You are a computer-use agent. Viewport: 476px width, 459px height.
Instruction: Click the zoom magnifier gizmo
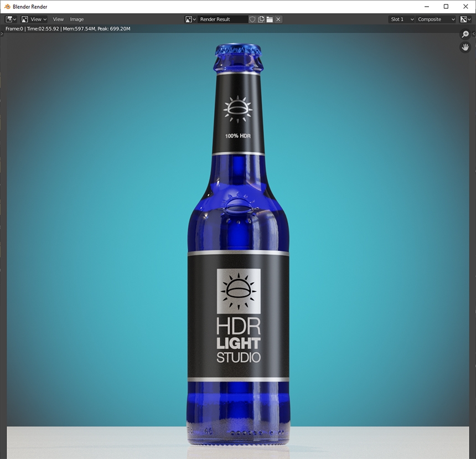tap(465, 34)
